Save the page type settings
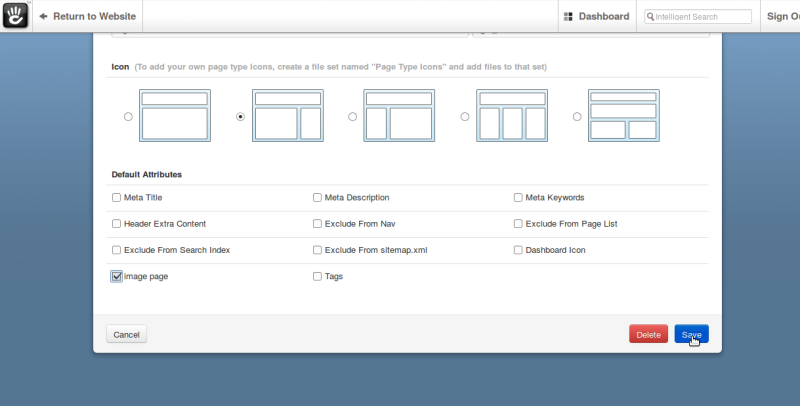The image size is (800, 406). coord(691,334)
